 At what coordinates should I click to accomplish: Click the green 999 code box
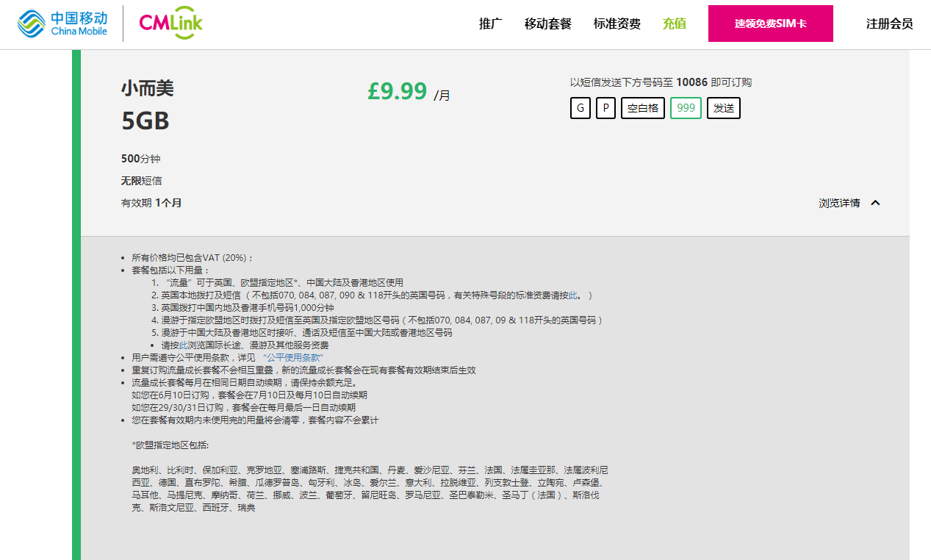(x=686, y=108)
